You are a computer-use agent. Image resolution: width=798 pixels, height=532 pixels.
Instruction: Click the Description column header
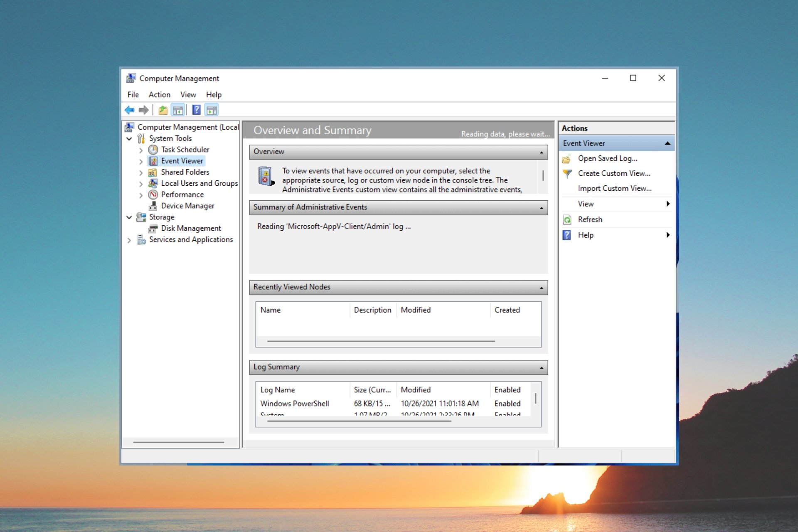click(373, 310)
